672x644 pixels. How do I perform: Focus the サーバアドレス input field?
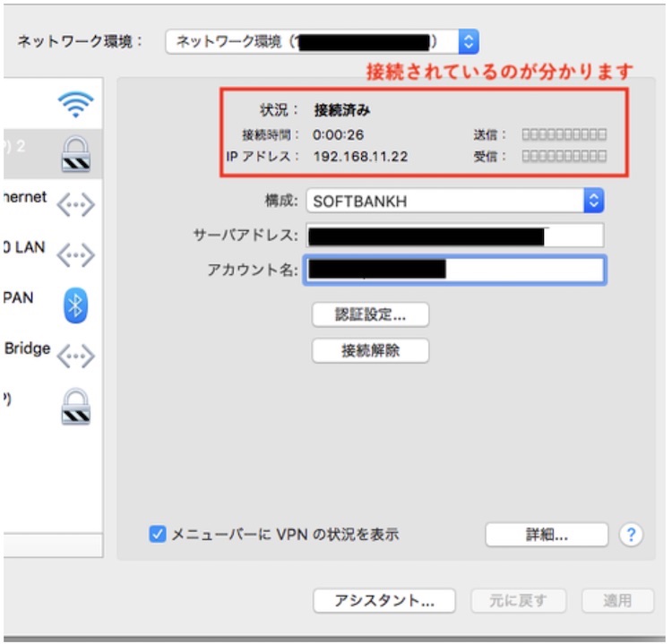(455, 236)
